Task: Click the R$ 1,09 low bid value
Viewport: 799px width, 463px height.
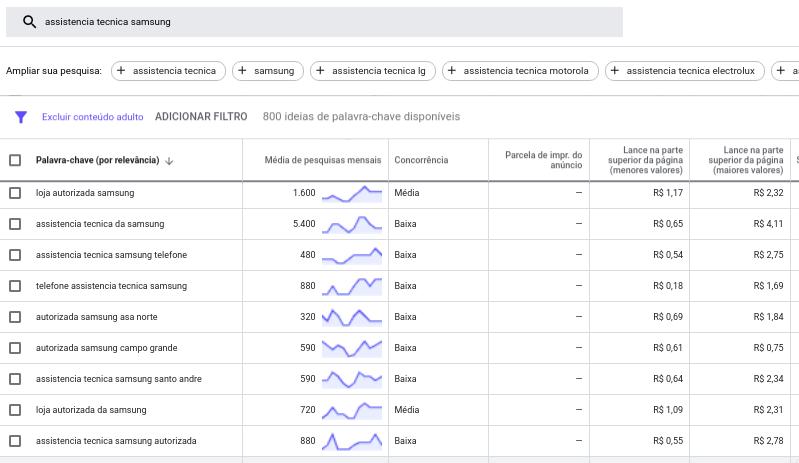Action: (668, 411)
